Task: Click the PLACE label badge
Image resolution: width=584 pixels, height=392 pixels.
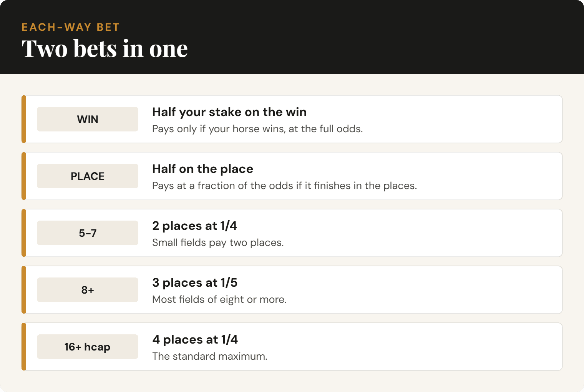Action: point(88,176)
